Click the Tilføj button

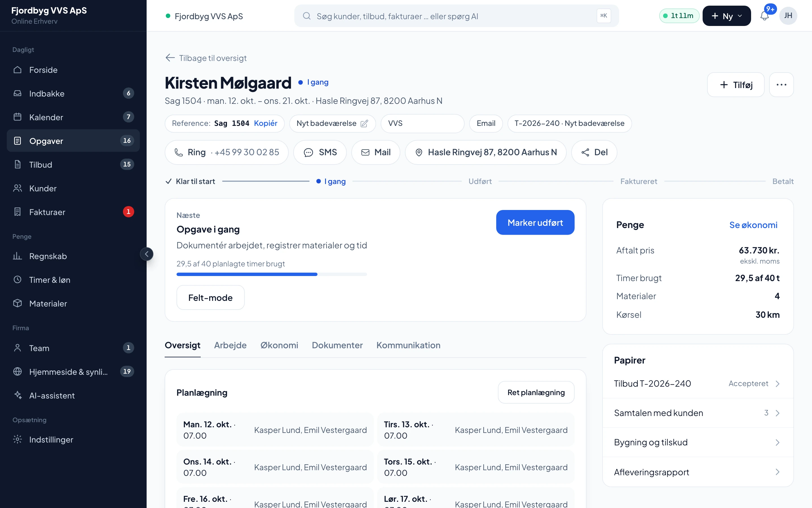click(736, 85)
